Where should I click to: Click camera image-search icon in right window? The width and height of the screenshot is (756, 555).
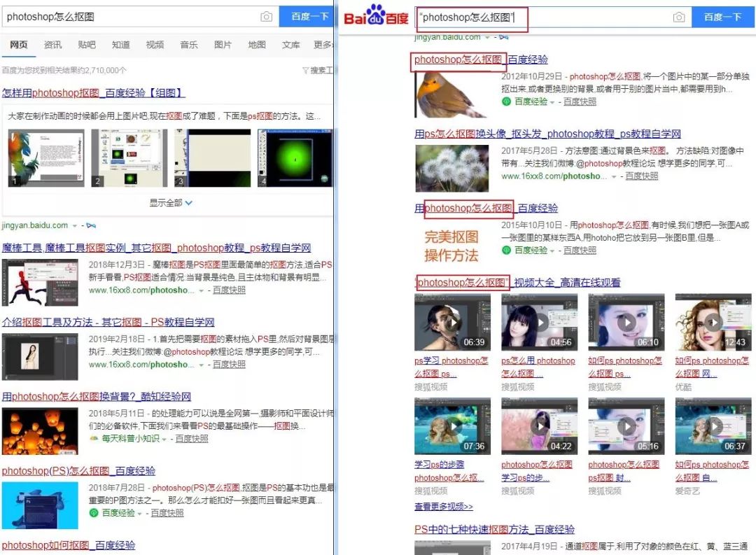(679, 17)
